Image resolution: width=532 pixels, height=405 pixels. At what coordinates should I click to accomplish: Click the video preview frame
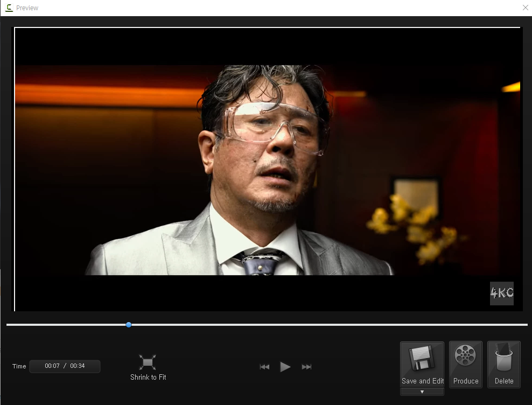coord(268,169)
